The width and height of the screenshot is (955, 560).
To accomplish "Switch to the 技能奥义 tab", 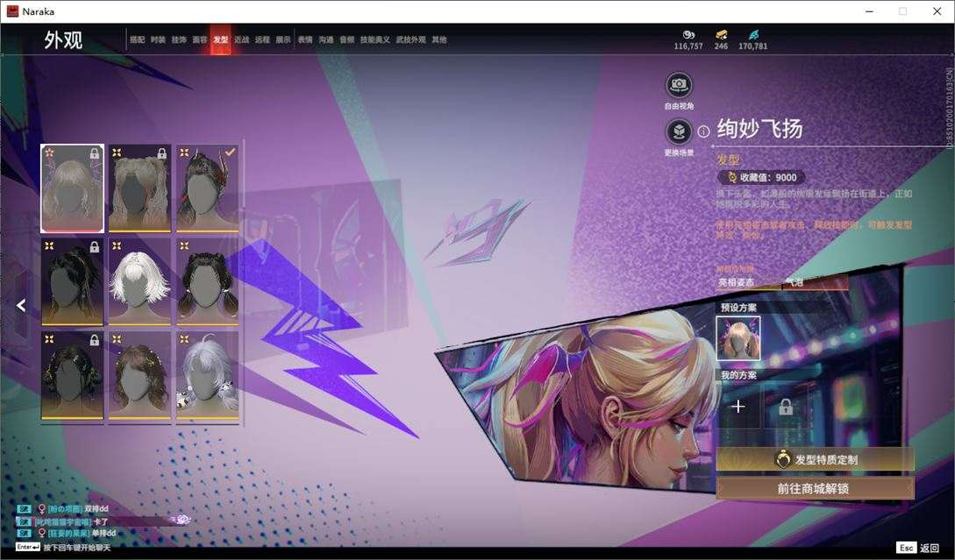I will [374, 39].
